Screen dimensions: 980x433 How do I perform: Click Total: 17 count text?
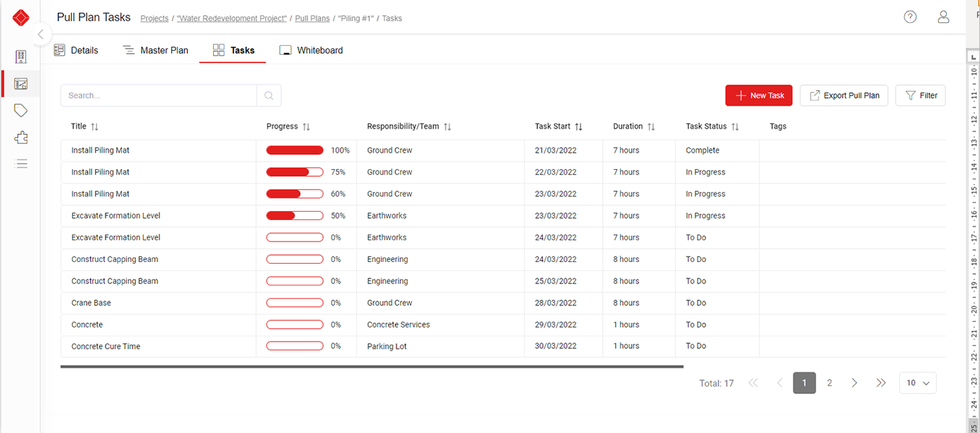coord(717,383)
